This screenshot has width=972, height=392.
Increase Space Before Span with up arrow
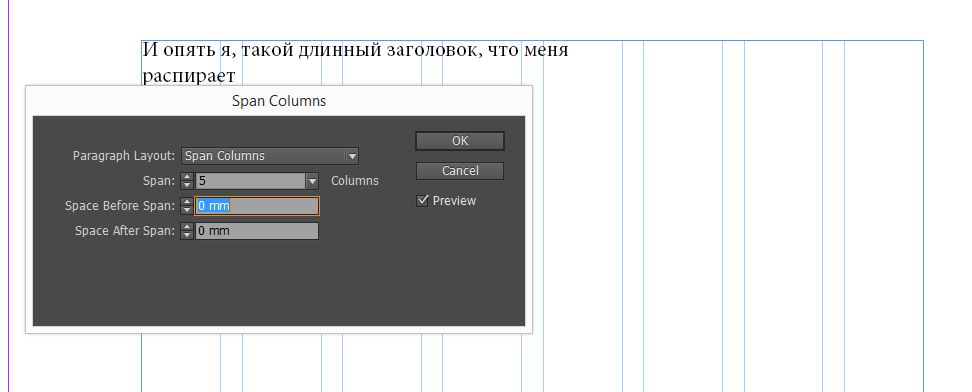[x=187, y=202]
